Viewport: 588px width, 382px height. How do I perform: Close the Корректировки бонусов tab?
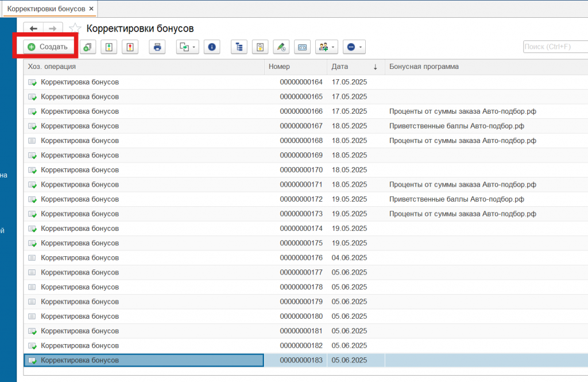(91, 9)
